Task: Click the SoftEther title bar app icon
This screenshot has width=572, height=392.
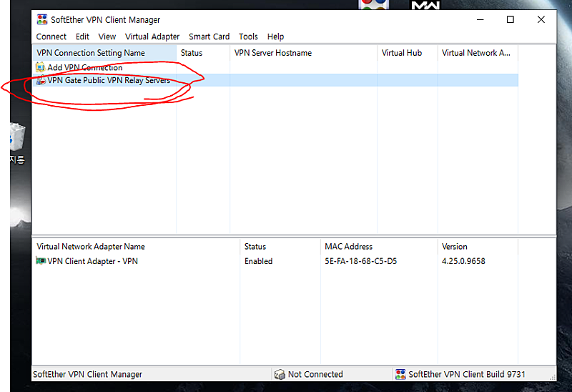Action: coord(42,20)
